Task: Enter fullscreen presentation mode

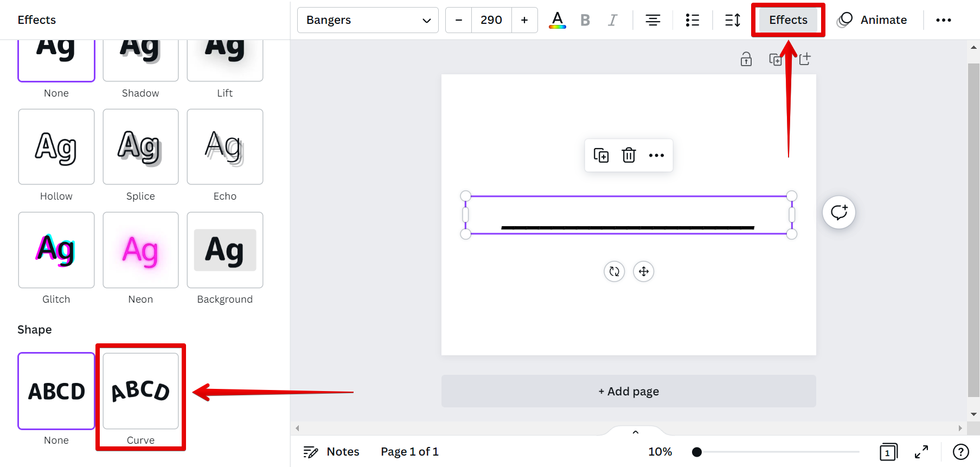Action: 921,452
